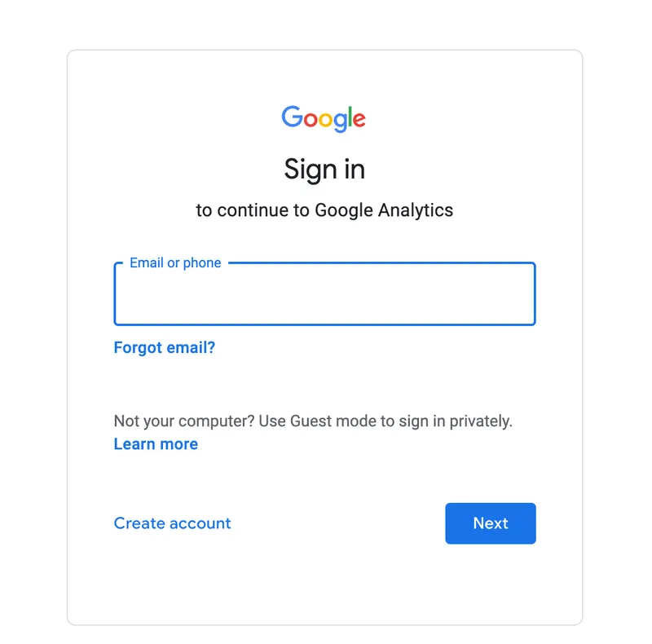Click Learn more under the Guest mode notice
The height and width of the screenshot is (644, 652).
[155, 443]
